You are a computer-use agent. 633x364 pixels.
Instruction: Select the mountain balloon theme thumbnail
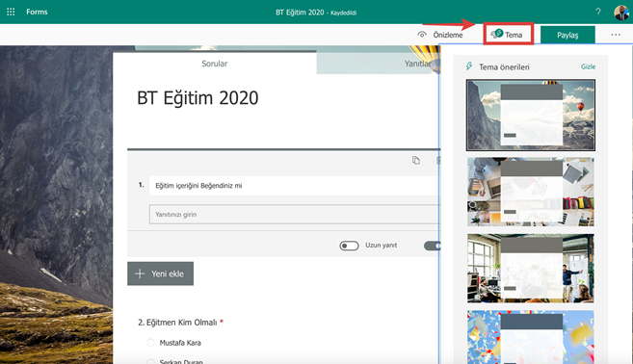point(531,115)
